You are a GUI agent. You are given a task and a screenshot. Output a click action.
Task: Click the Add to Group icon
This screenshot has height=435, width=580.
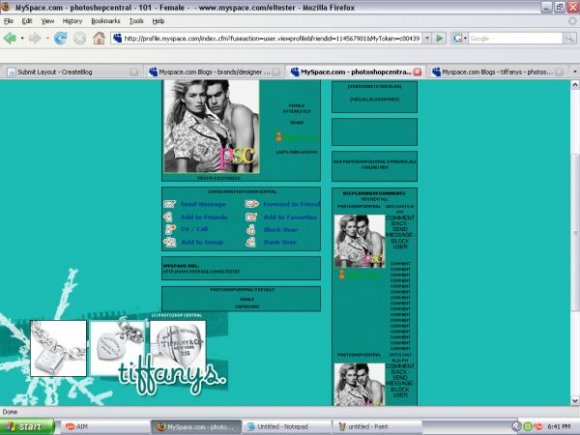click(x=170, y=242)
